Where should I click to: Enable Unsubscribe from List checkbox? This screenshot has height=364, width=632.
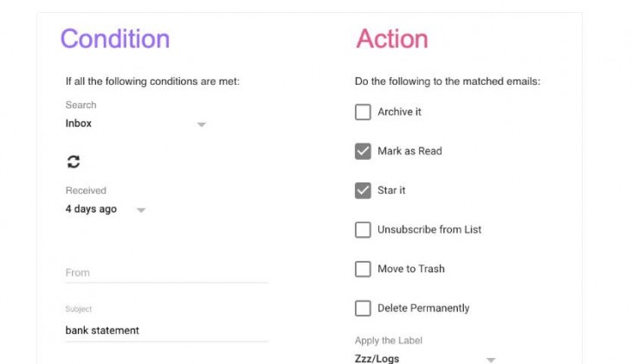point(363,230)
